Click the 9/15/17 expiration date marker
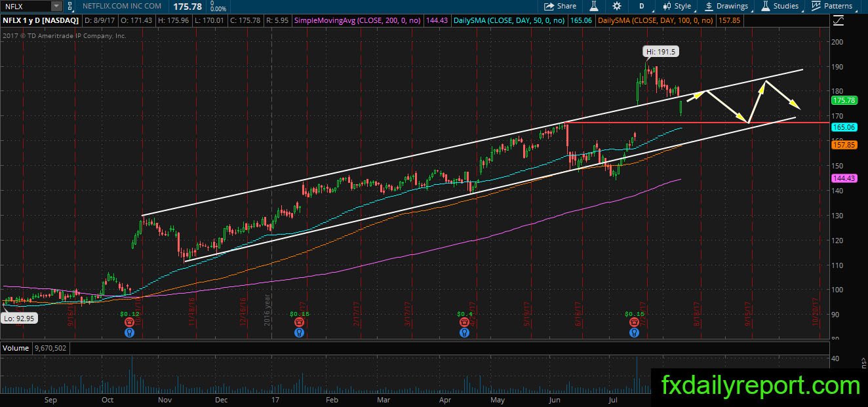Screen dimensions: 868x407 747,314
